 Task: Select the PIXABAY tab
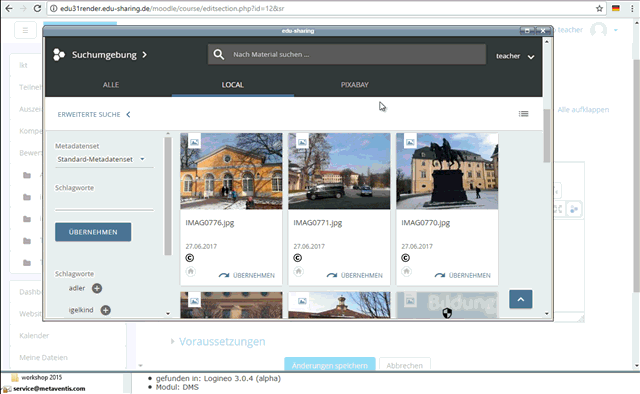click(355, 85)
